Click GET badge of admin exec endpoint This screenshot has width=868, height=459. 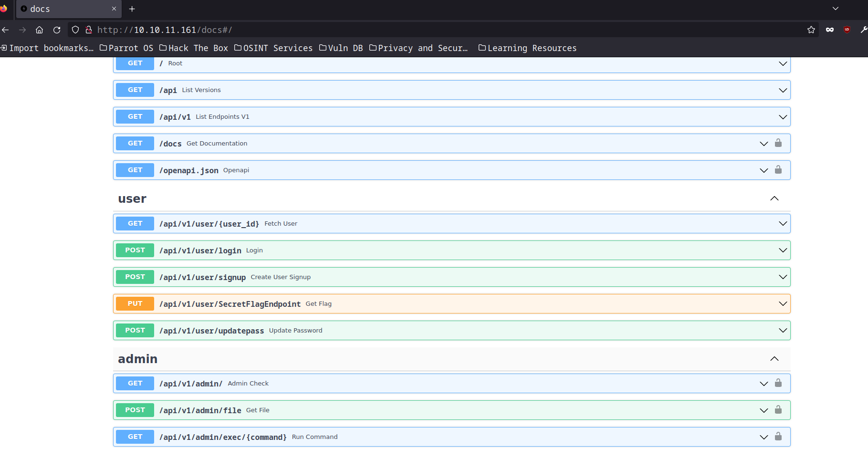coord(135,437)
